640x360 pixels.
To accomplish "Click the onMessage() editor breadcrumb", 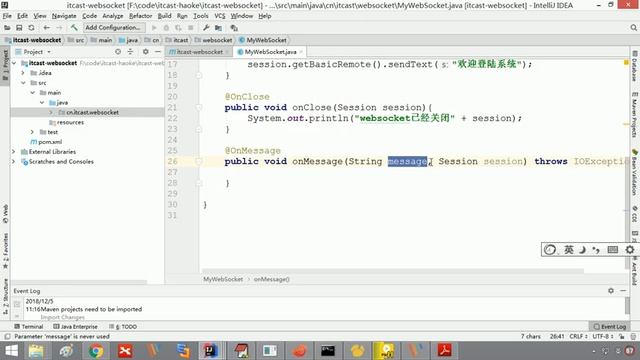I will [x=271, y=279].
